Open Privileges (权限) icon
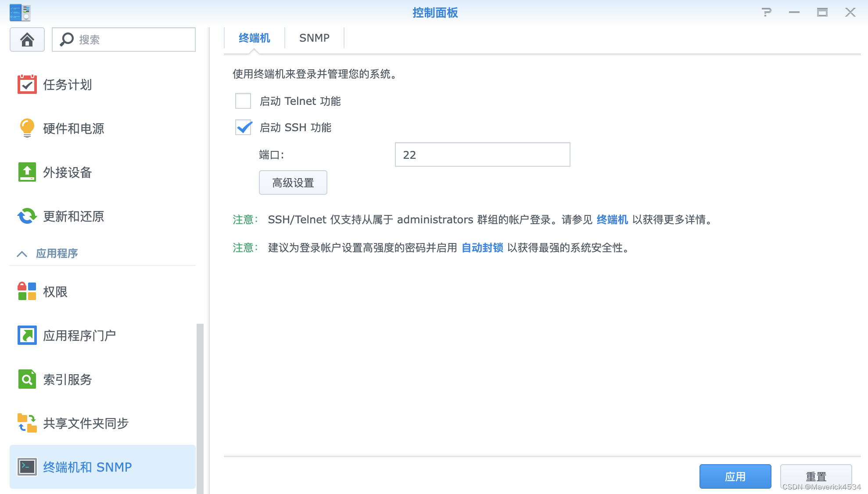The height and width of the screenshot is (494, 868). coord(27,291)
